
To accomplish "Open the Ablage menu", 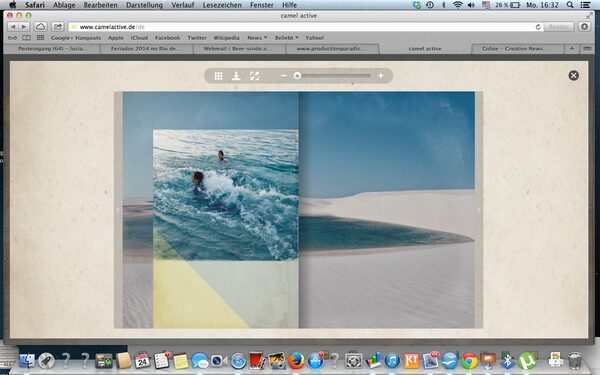I will click(x=64, y=5).
